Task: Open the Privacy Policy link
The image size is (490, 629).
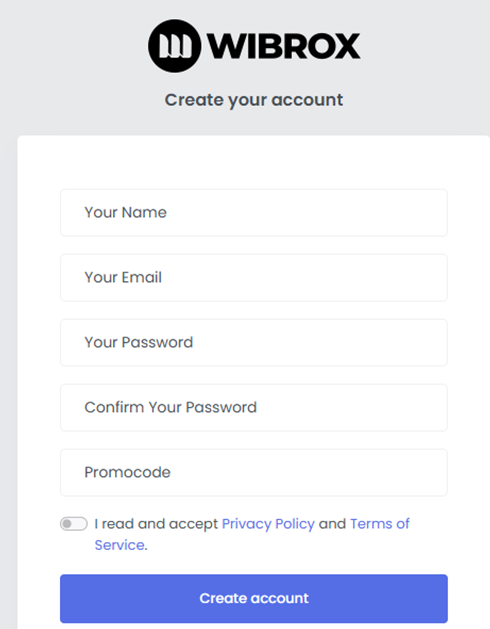Action: tap(268, 524)
